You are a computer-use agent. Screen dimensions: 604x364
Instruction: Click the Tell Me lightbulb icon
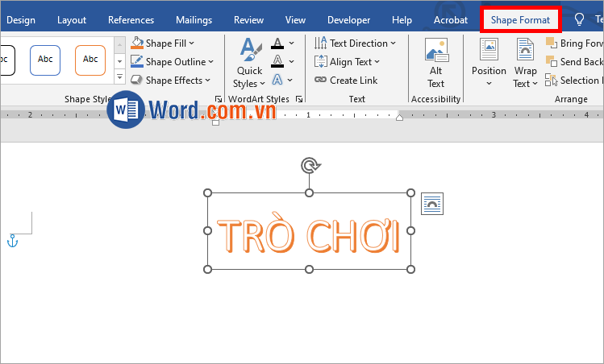click(579, 19)
